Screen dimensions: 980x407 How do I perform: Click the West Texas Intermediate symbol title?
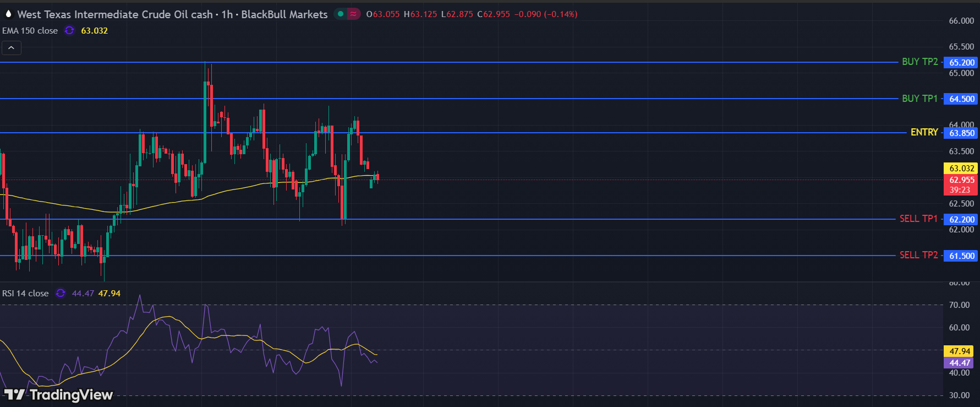(114, 14)
